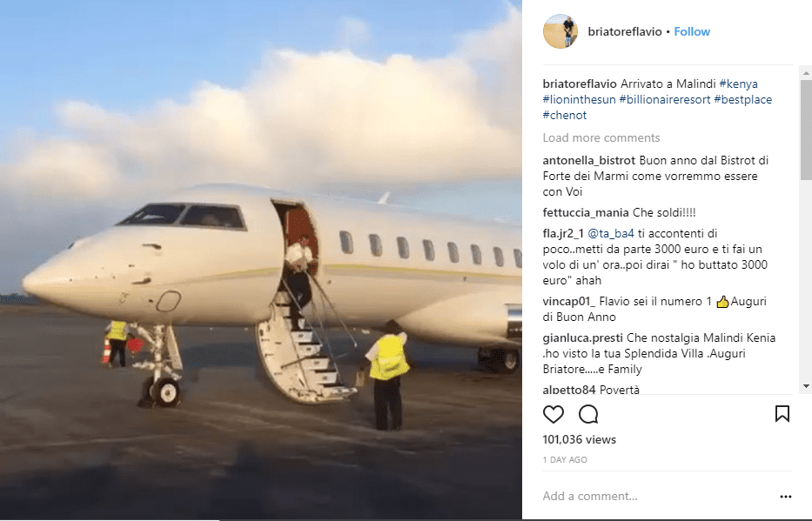Click the scrollbar up arrow
Viewport: 812px width, 521px height.
(x=806, y=73)
